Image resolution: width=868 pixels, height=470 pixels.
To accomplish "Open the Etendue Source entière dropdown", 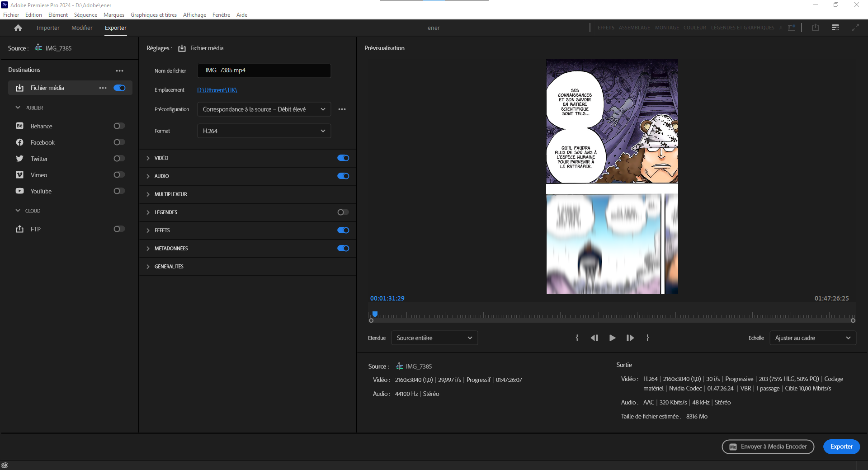I will pyautogui.click(x=434, y=338).
